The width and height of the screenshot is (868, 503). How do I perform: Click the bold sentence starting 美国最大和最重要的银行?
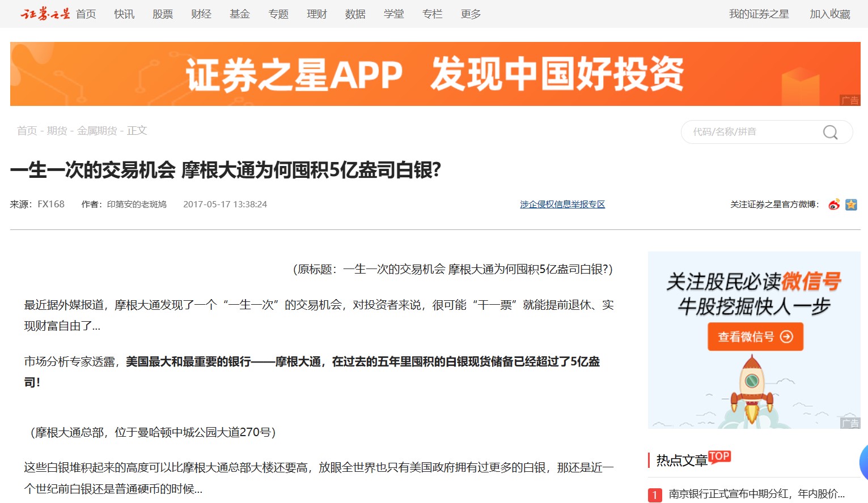tap(312, 372)
